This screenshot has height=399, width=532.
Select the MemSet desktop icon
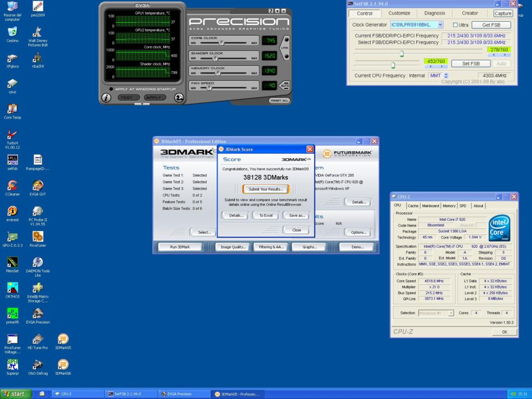(12, 264)
